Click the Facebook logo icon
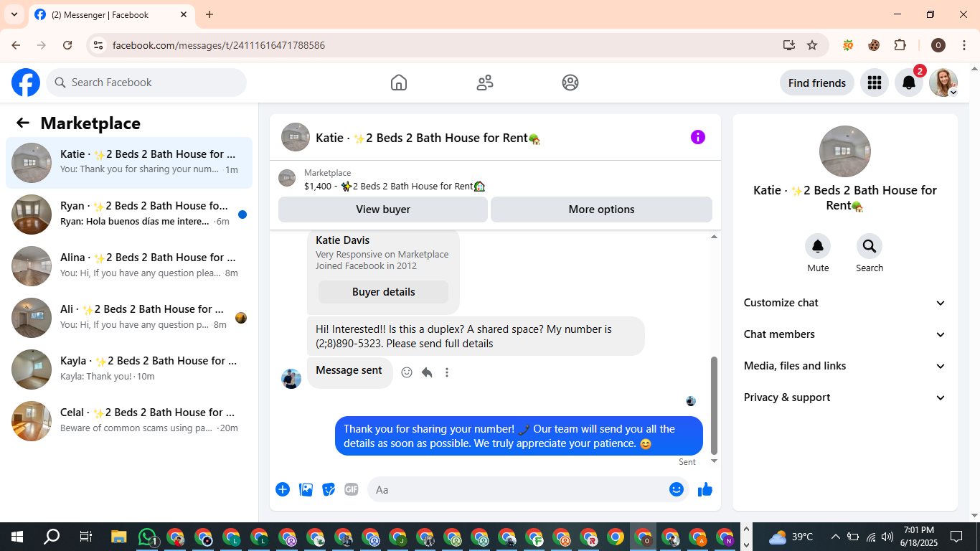This screenshot has width=980, height=551. click(x=26, y=83)
